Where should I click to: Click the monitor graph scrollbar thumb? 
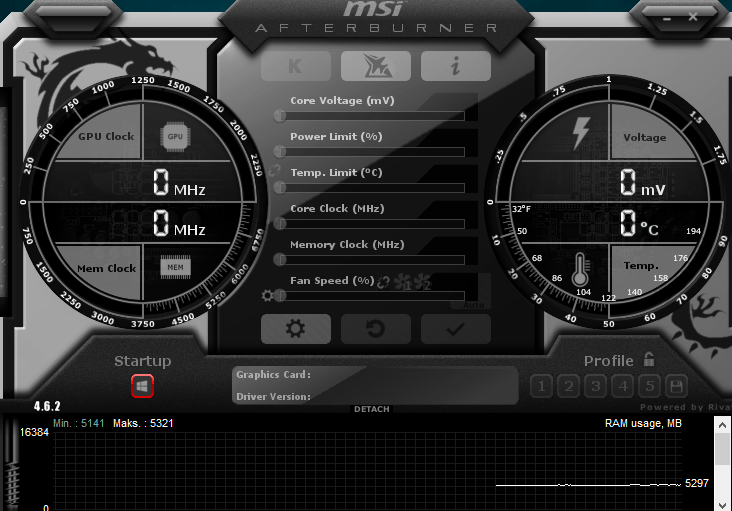(722, 449)
